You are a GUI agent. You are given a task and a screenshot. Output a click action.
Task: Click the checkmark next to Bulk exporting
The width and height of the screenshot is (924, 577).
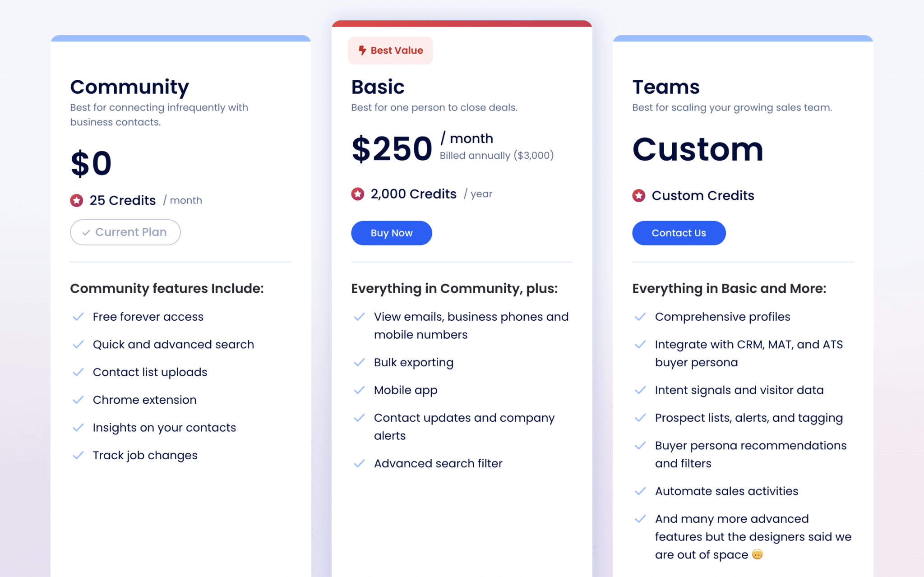pos(359,362)
